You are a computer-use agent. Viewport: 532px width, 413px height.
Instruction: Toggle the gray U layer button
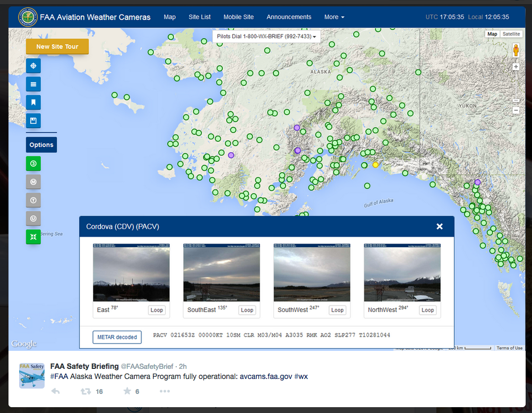[33, 218]
